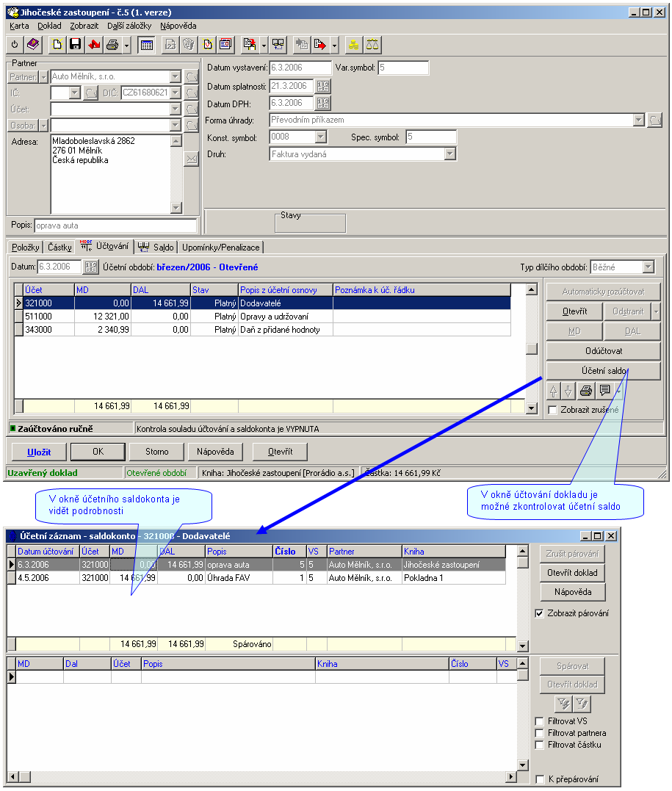This screenshot has width=672, height=791.
Task: Click Otevřít doklad below Zrušit párování
Action: pyautogui.click(x=572, y=573)
